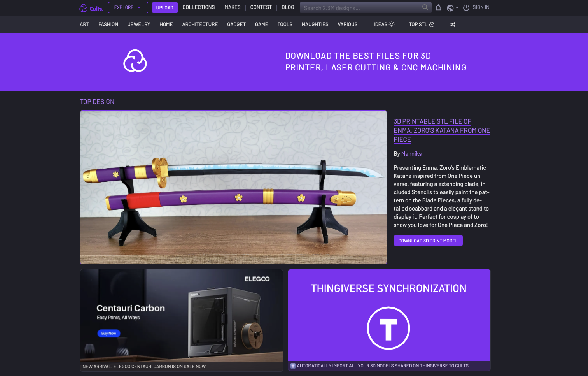Open Elegoo Centauri Carbon sale caption

(144, 367)
